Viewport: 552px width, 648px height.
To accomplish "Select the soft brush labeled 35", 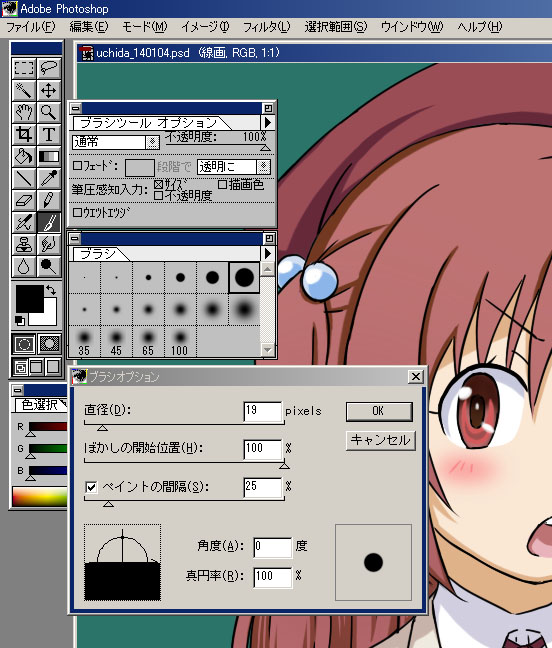I will (84, 341).
